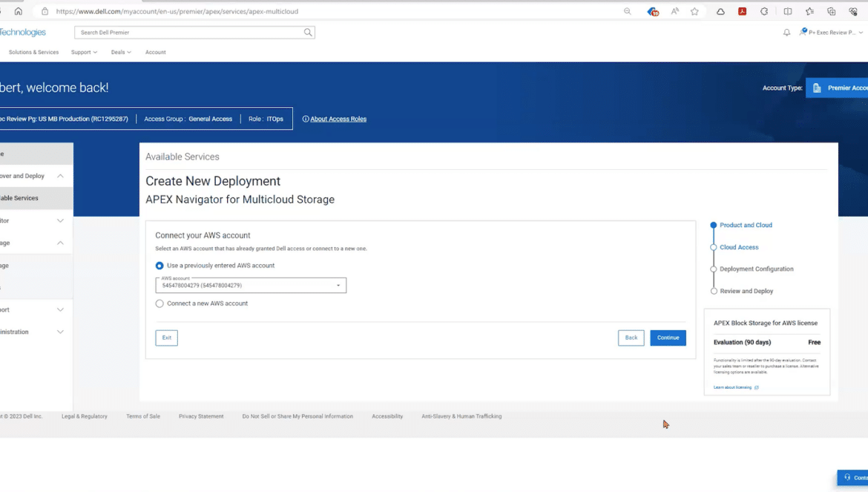Screen dimensions: 868x492
Task: Click the external link icon after Learn about licensing
Action: tap(757, 387)
